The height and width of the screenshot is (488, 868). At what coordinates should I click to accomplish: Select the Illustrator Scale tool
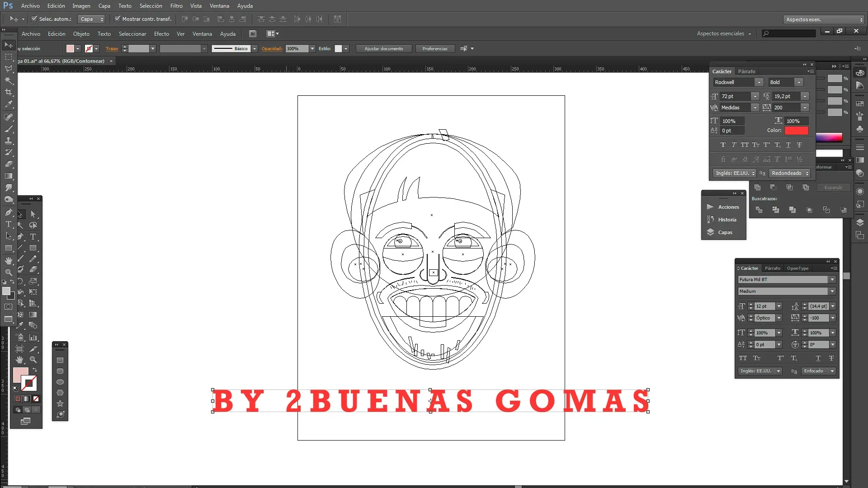pos(33,281)
